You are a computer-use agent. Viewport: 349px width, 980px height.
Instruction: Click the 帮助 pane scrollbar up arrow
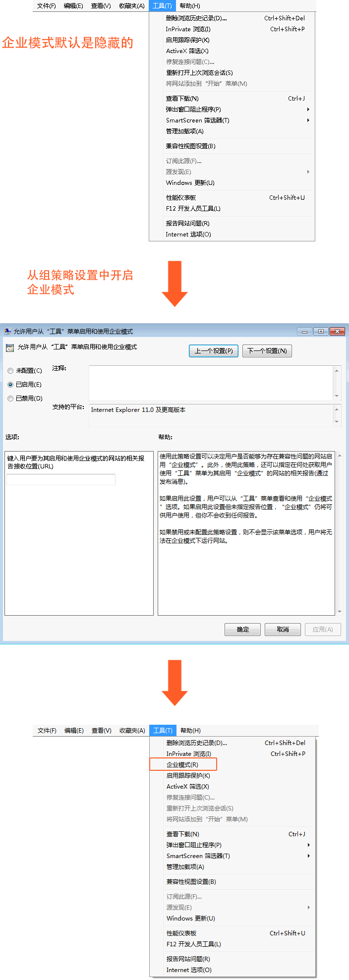coord(340,455)
